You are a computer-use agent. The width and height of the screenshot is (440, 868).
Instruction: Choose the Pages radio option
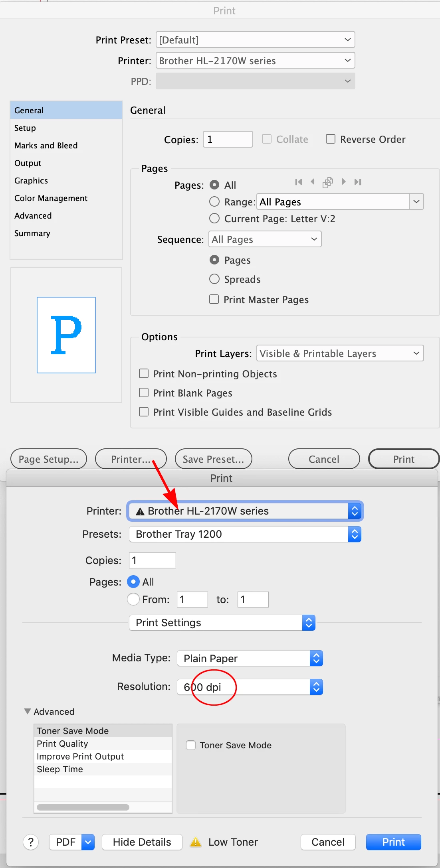tap(214, 260)
